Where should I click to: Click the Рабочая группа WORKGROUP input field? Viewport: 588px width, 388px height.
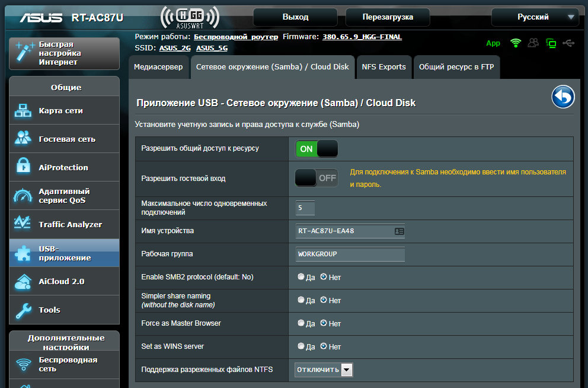(x=350, y=254)
